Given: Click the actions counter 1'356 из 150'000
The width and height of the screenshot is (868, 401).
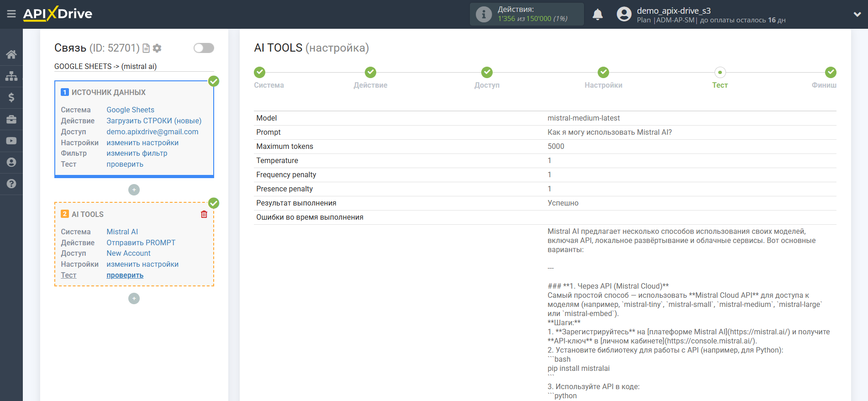Looking at the screenshot, I should tap(532, 19).
